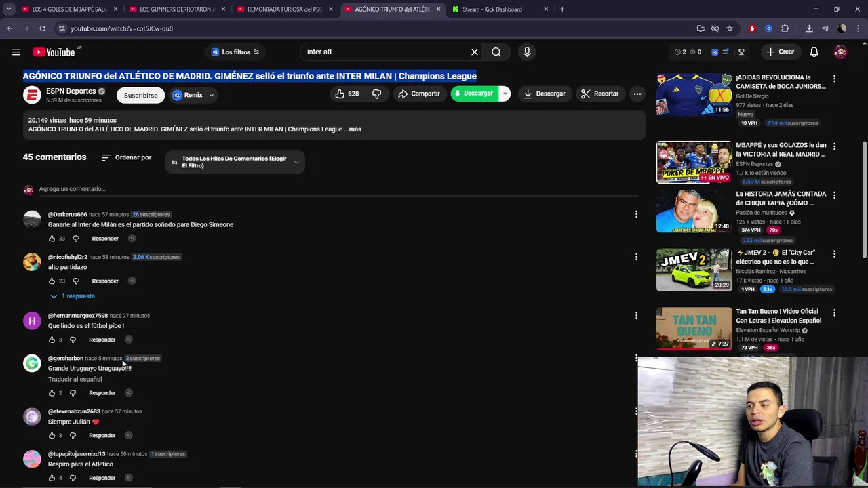Open the tab search dropdown arrow

pos(7,9)
